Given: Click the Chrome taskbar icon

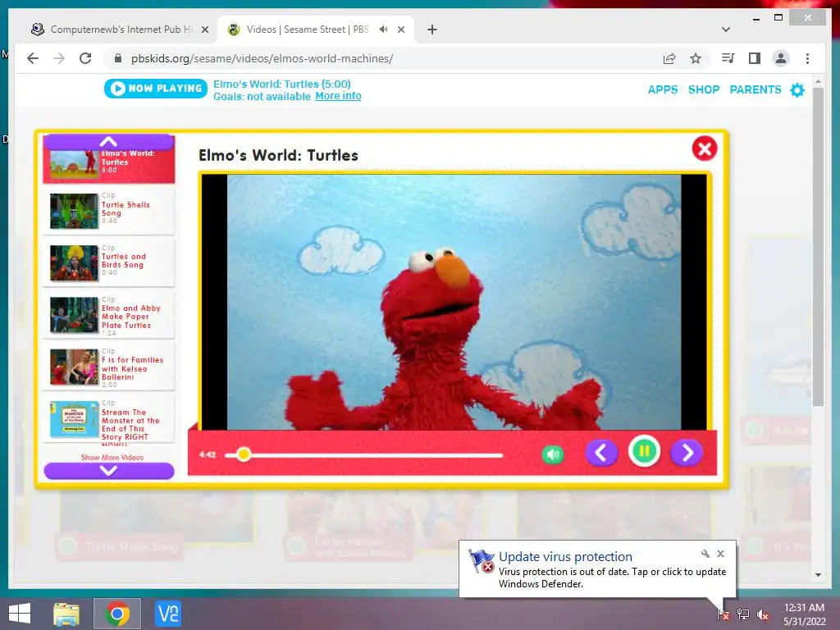Looking at the screenshot, I should [117, 614].
